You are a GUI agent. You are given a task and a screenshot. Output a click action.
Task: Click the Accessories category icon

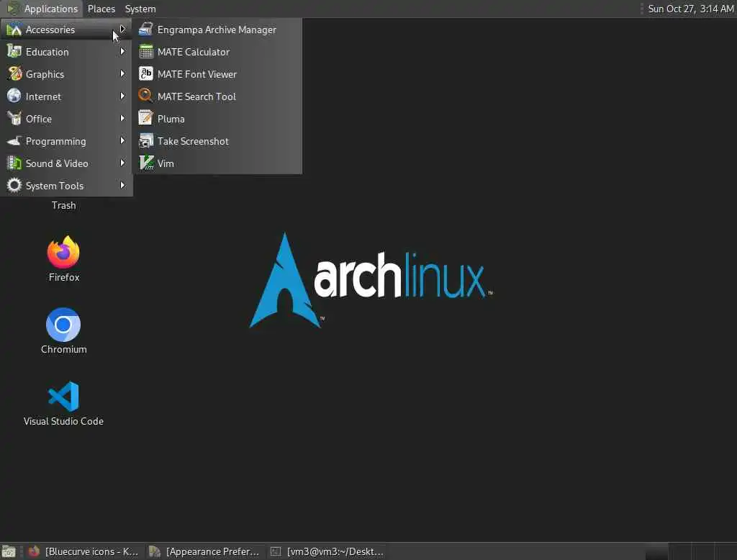pyautogui.click(x=14, y=30)
